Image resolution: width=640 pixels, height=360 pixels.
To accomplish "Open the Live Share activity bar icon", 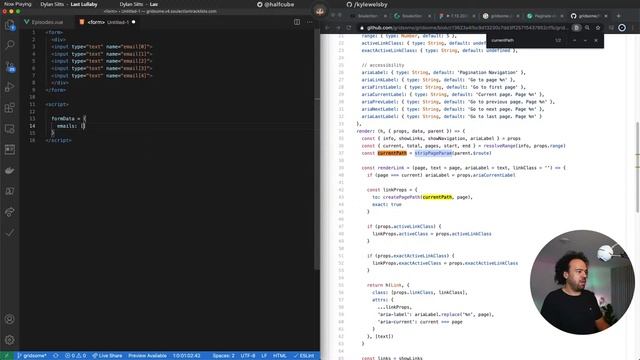I will pos(10,212).
